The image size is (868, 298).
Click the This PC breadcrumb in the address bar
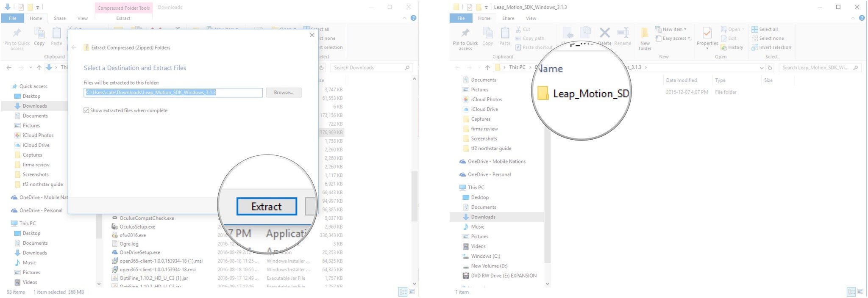(517, 67)
